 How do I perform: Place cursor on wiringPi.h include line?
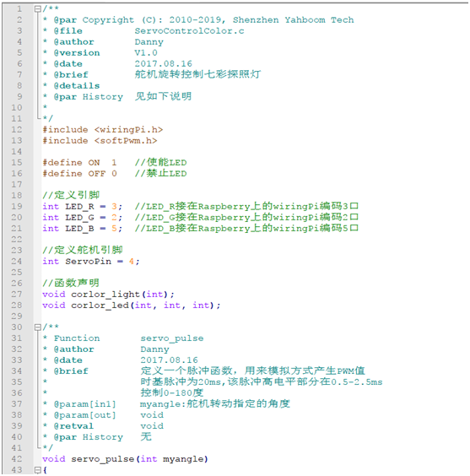(103, 130)
